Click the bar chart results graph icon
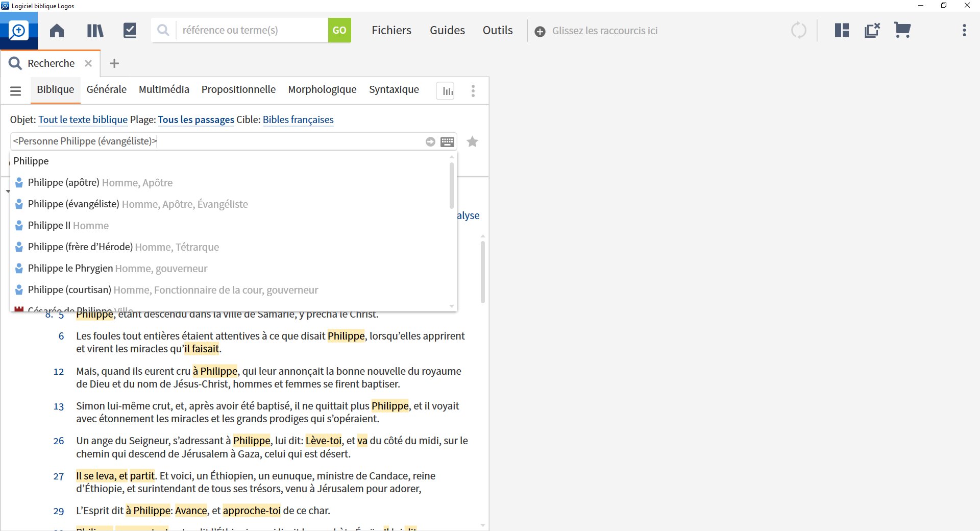The width and height of the screenshot is (980, 531). pos(446,91)
